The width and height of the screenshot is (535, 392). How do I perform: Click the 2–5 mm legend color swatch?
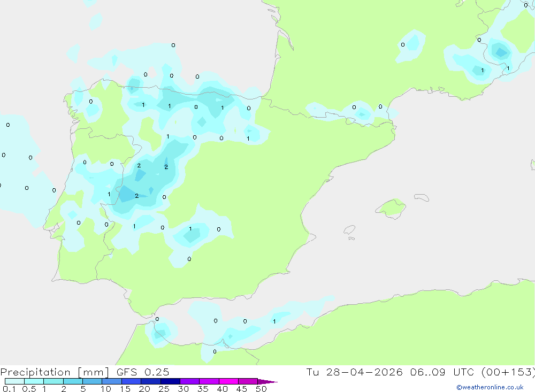tap(73, 381)
